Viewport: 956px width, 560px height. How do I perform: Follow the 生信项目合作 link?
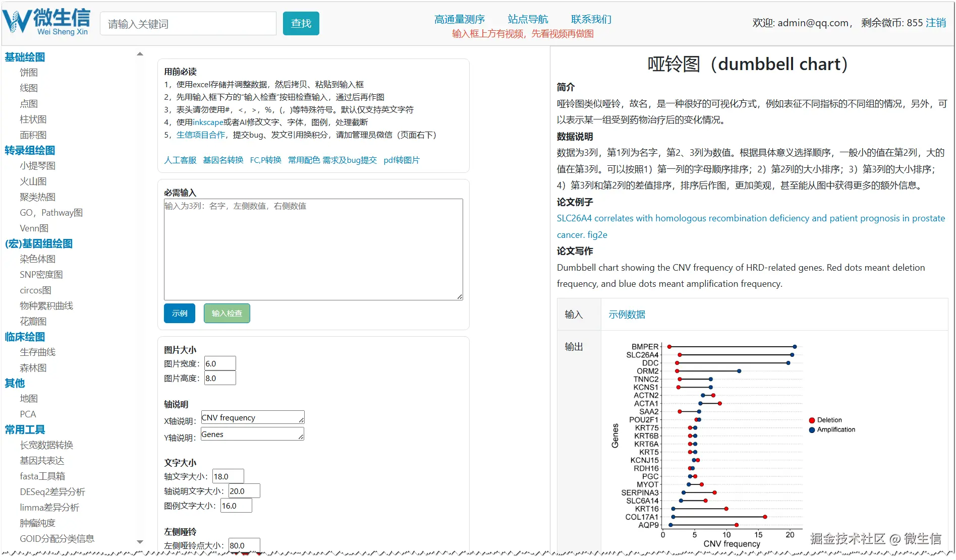pyautogui.click(x=201, y=135)
